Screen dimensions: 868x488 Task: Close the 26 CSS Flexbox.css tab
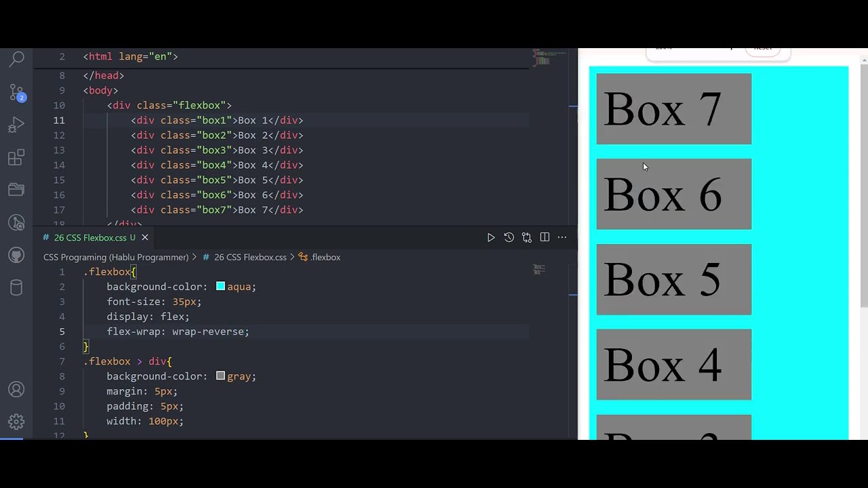pos(144,237)
